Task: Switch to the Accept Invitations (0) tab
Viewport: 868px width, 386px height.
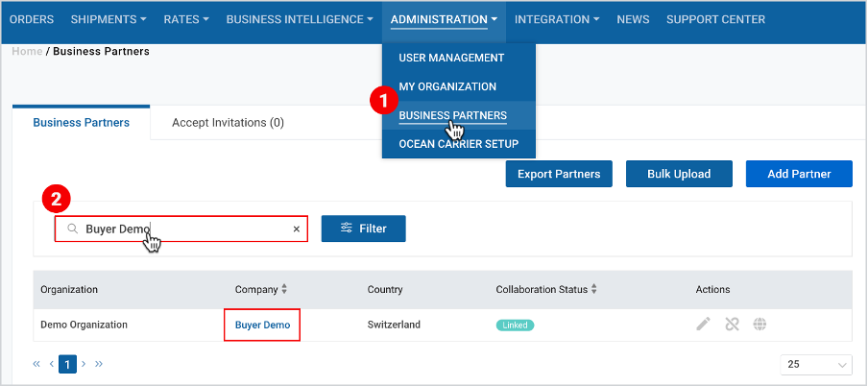Action: coord(229,122)
